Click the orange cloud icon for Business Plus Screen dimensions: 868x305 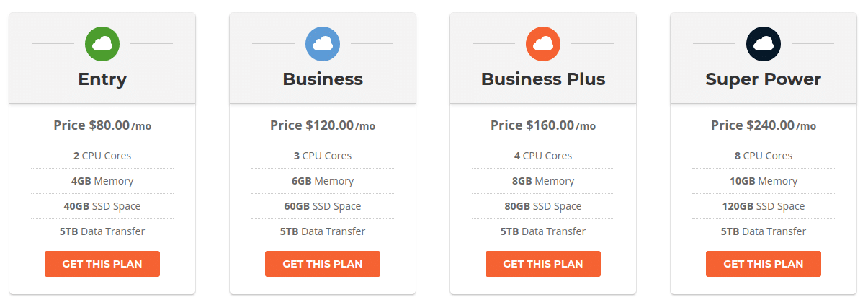(543, 43)
